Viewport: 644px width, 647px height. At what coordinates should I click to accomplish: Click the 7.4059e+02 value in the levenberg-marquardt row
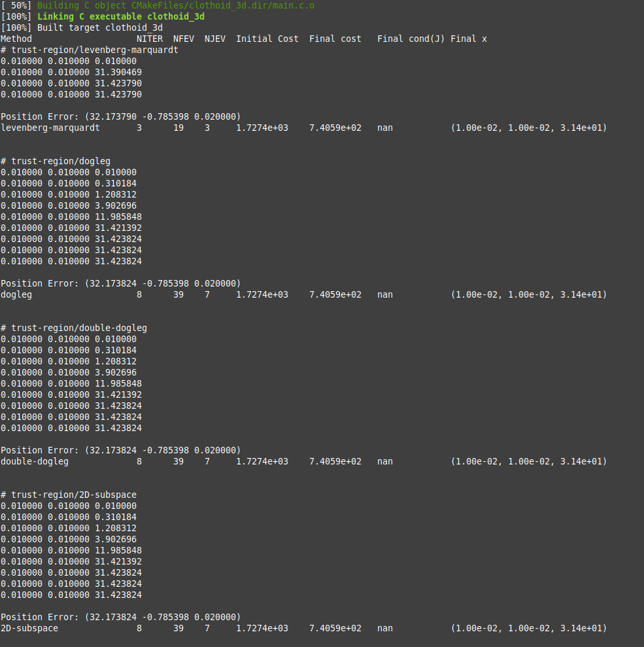click(x=335, y=128)
